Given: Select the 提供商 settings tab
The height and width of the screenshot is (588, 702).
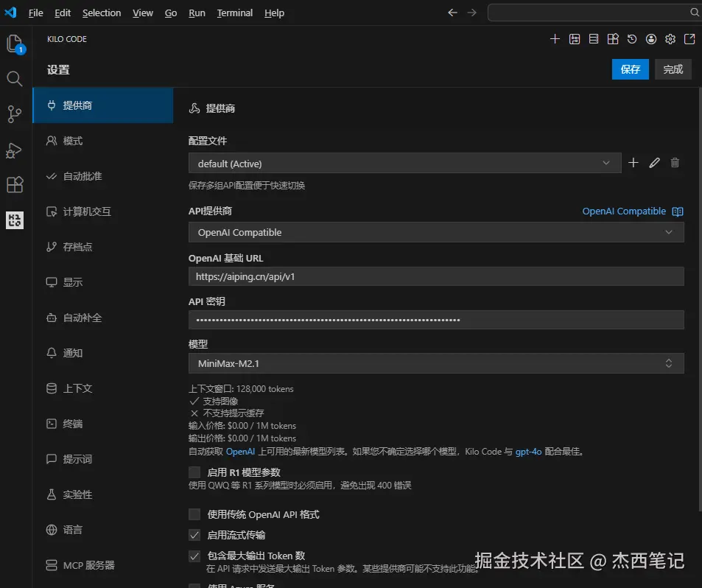Looking at the screenshot, I should click(x=103, y=105).
